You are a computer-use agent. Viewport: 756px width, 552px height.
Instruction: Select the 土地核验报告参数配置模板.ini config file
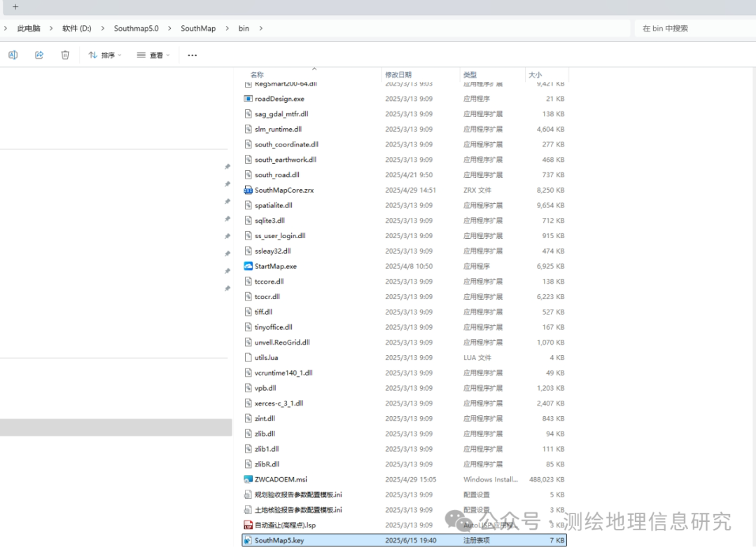pyautogui.click(x=248, y=509)
